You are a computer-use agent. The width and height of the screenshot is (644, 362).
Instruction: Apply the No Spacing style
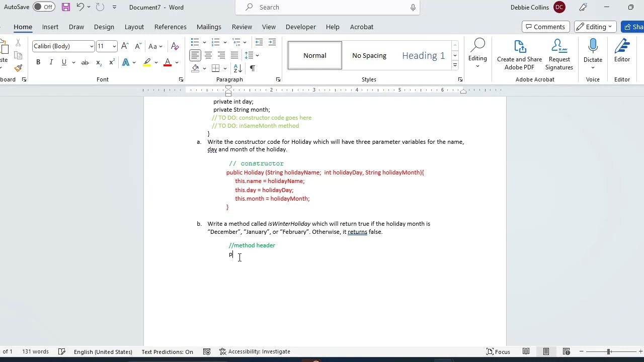(x=369, y=55)
